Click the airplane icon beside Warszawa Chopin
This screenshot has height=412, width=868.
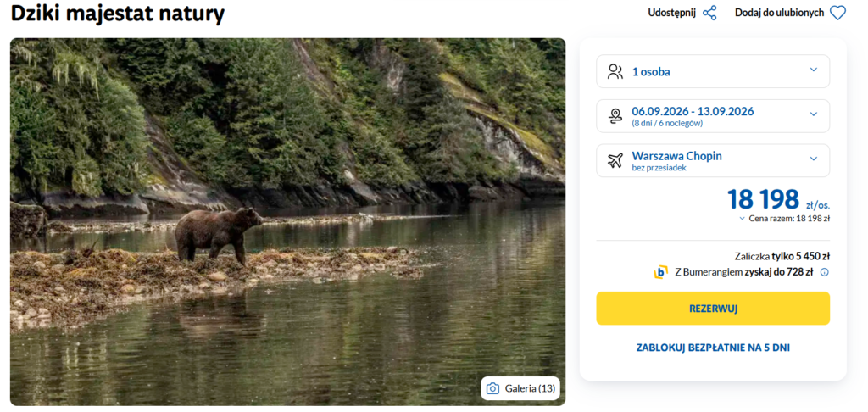[615, 160]
